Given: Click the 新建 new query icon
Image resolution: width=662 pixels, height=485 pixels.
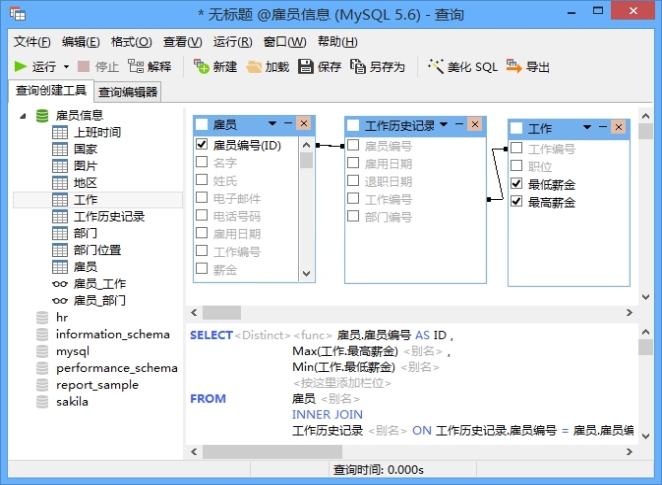Looking at the screenshot, I should pos(201,67).
